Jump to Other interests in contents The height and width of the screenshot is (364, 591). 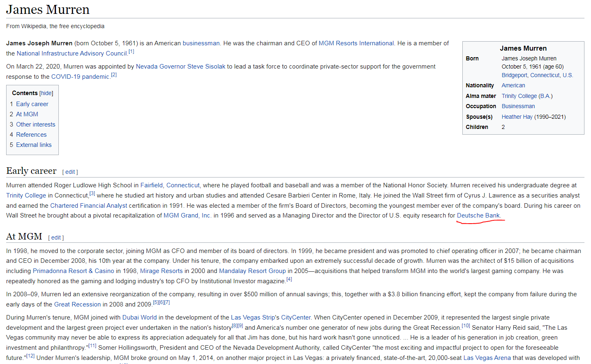pyautogui.click(x=36, y=124)
